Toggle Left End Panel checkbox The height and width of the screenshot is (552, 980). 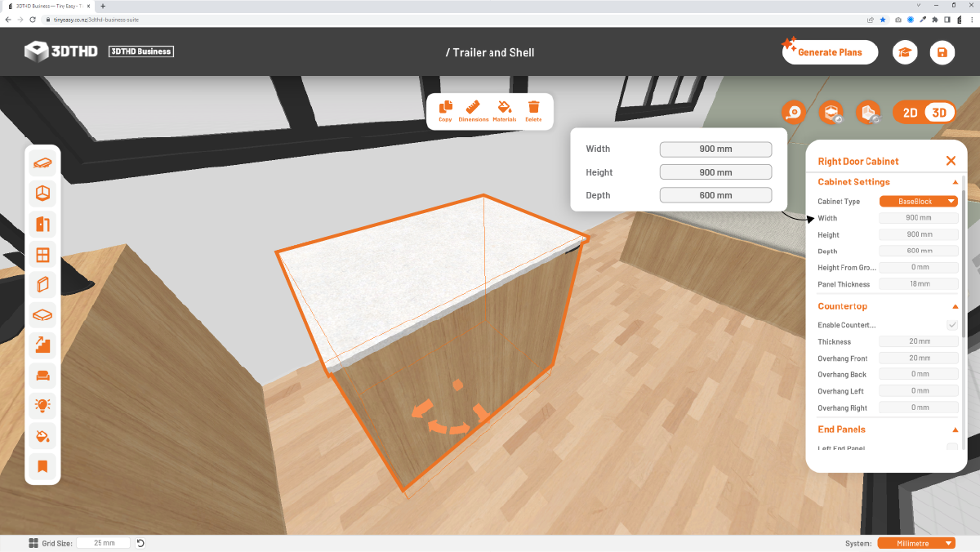[952, 447]
